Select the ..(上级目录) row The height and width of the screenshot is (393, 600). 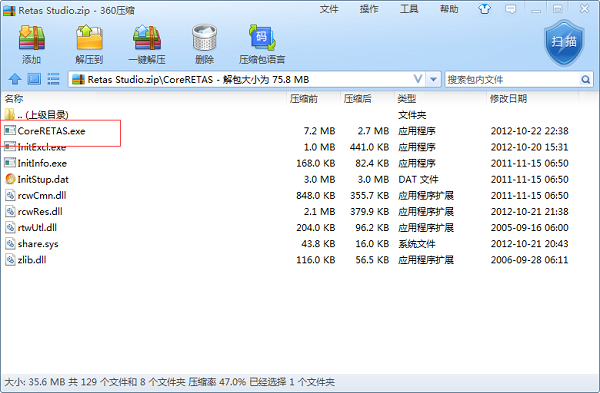point(43,114)
